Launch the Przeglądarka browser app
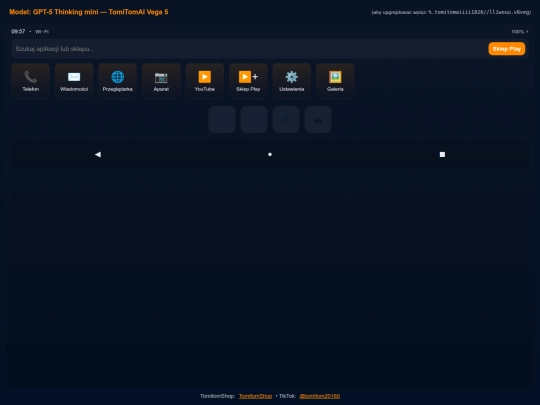The image size is (540, 405). [117, 81]
